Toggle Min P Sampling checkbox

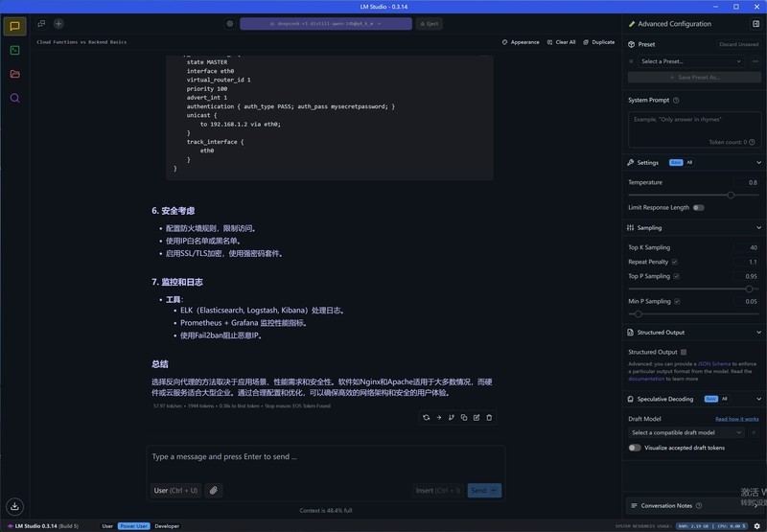pos(677,302)
